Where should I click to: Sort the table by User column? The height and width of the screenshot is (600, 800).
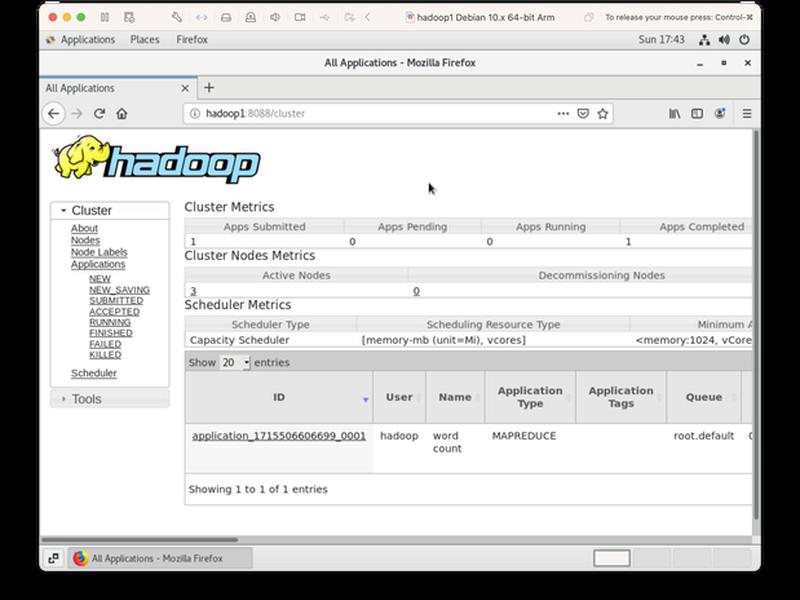tap(399, 397)
